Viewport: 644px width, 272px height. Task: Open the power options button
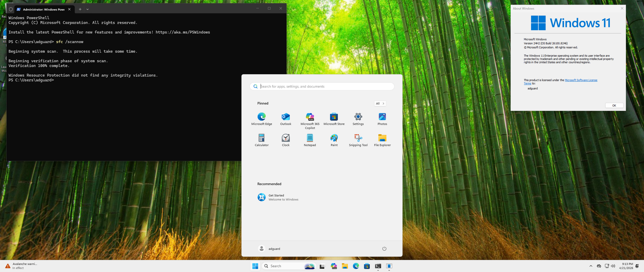tap(384, 249)
